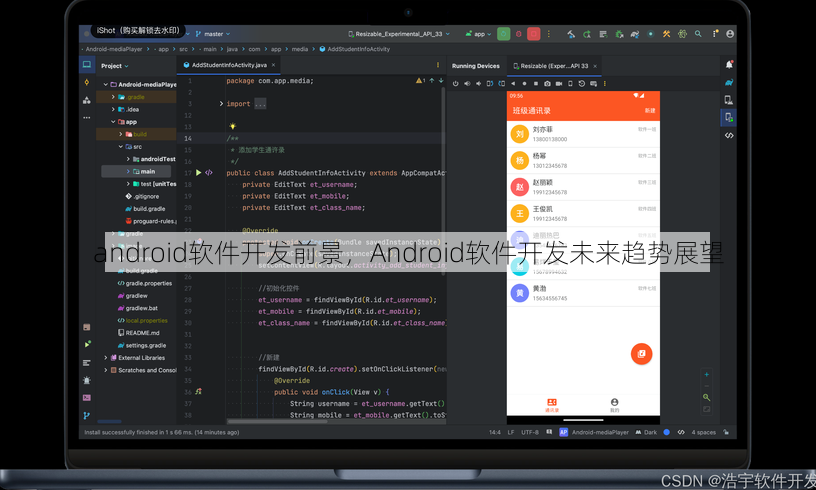The height and width of the screenshot is (490, 816).
Task: Click the lightbulb intention icon in editor
Action: coord(233,126)
